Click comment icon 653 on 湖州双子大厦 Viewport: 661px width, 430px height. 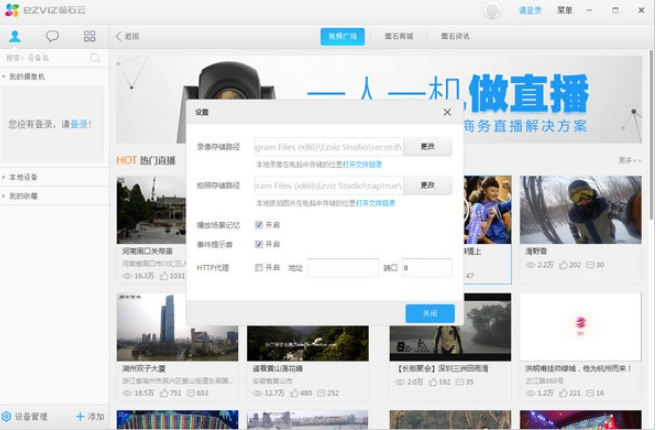point(191,393)
